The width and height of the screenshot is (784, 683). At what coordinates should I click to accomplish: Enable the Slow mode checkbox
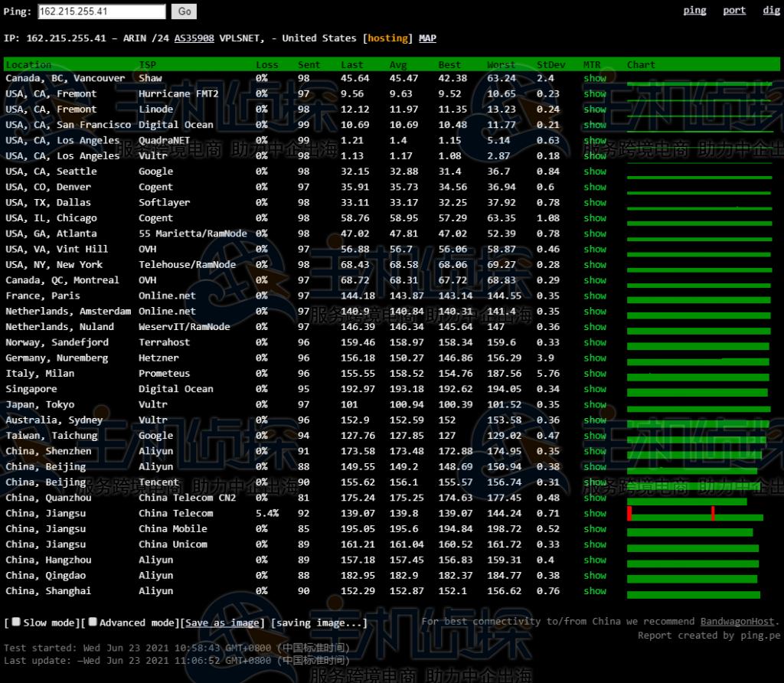click(16, 623)
